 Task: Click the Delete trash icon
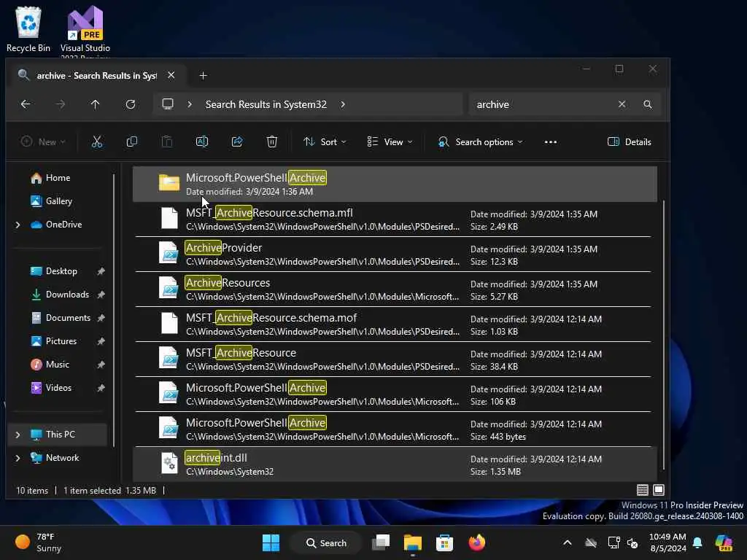(x=272, y=142)
